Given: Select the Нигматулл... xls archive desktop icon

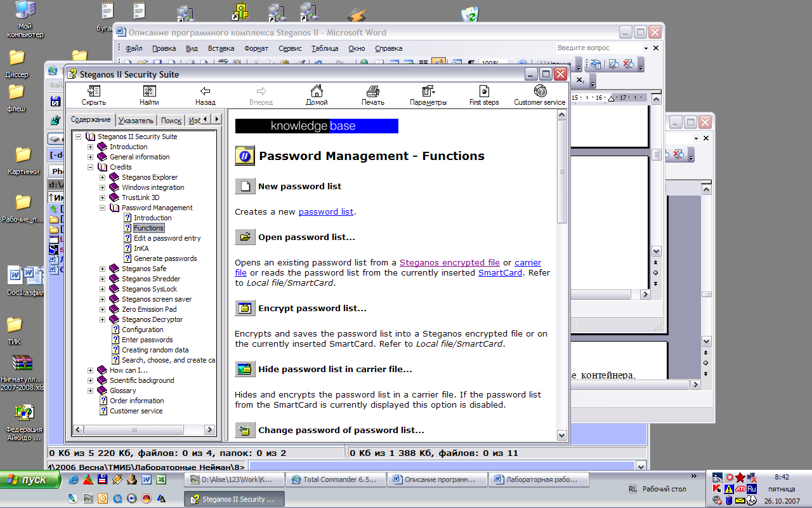Looking at the screenshot, I should (x=23, y=373).
